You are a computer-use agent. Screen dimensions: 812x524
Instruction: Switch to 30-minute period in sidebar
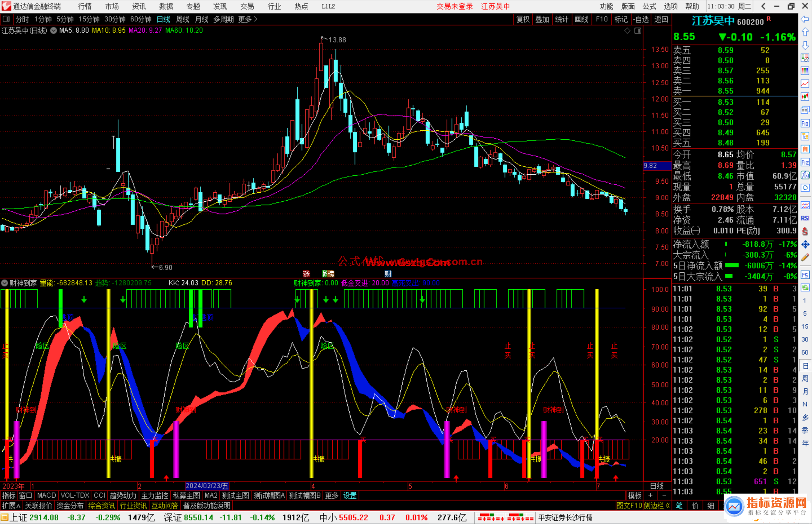(x=804, y=339)
